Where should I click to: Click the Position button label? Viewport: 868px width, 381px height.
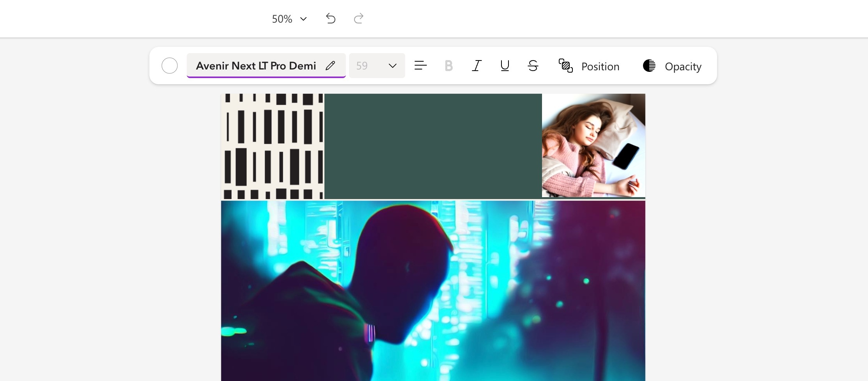pos(600,67)
